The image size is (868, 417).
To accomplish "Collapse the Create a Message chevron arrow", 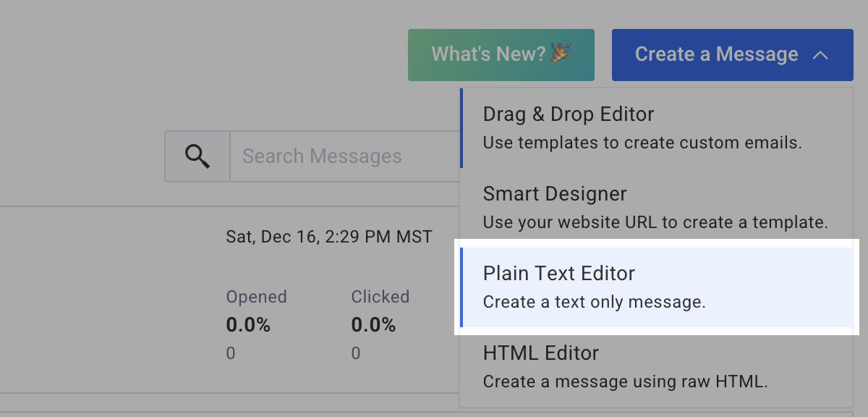I will [x=820, y=54].
